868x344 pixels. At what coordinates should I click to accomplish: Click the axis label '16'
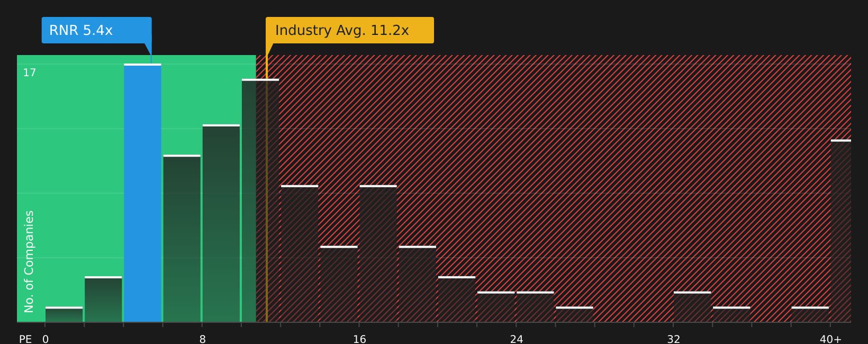[359, 339]
